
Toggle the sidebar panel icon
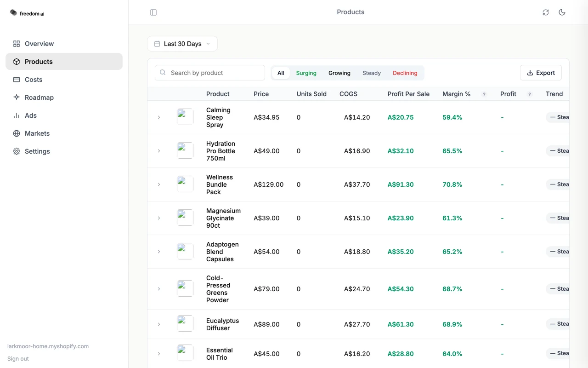[x=153, y=12]
